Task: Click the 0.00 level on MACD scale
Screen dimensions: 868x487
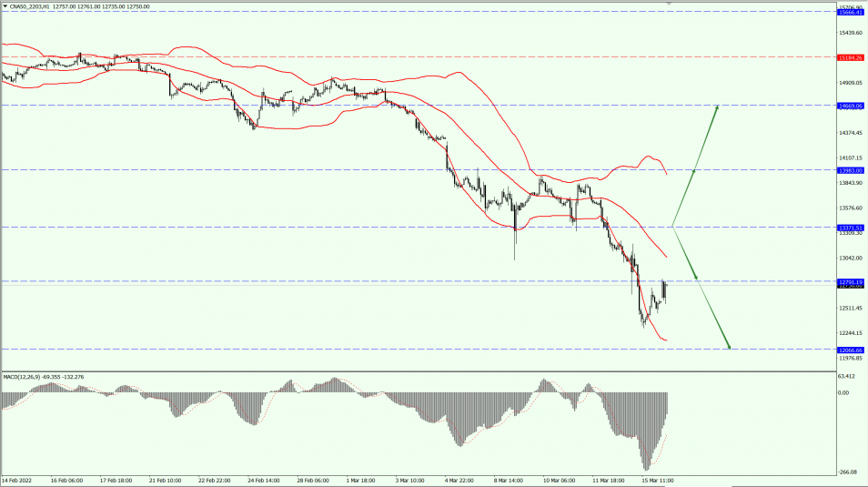Action: pos(843,393)
